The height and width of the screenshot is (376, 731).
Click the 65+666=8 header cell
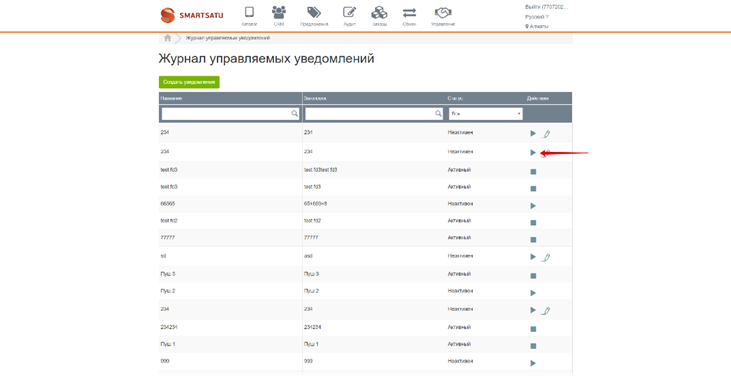coord(316,204)
